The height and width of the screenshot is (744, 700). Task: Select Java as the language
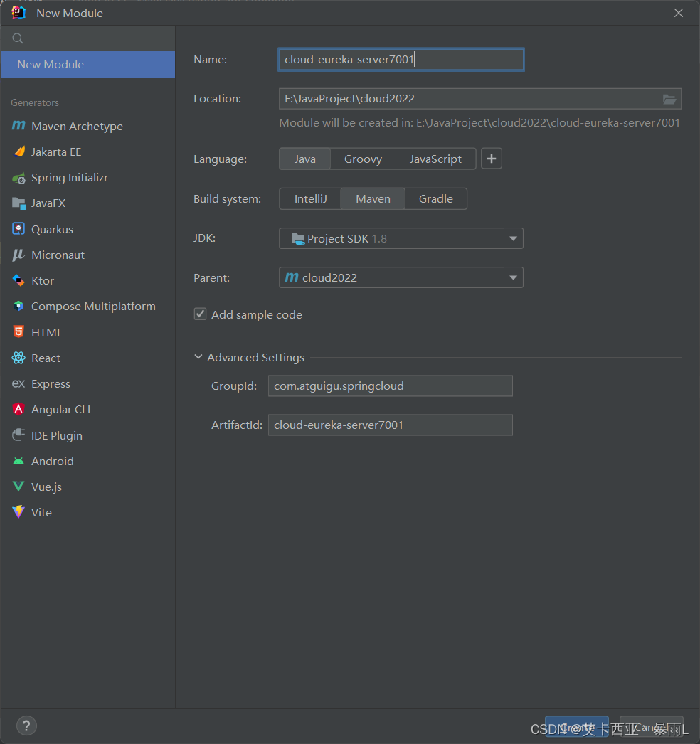click(304, 159)
